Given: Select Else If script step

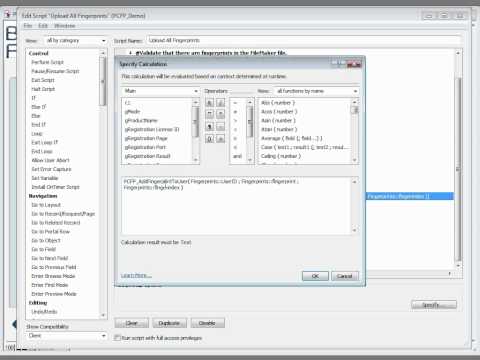Looking at the screenshot, I should coord(39,107).
